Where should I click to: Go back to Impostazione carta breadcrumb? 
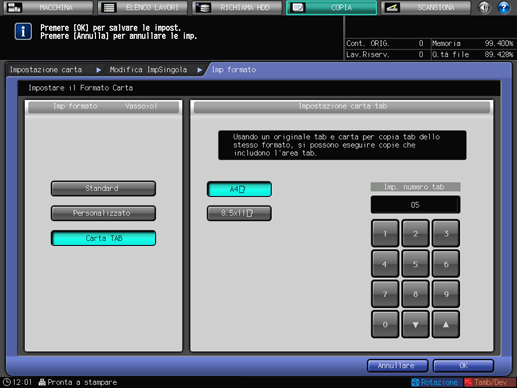46,70
